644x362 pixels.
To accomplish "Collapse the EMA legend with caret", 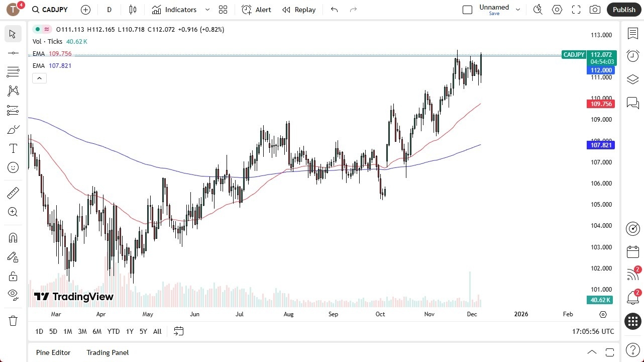I will pos(39,78).
